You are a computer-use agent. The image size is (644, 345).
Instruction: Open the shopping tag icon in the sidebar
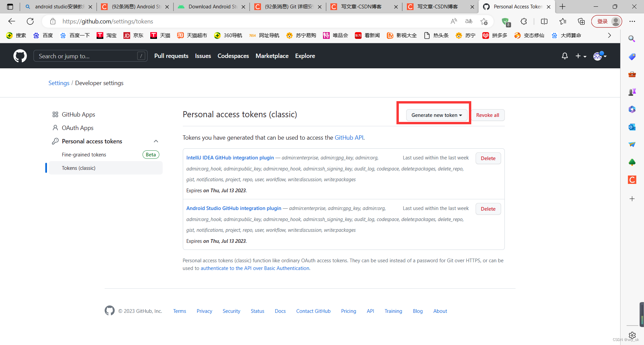[632, 57]
